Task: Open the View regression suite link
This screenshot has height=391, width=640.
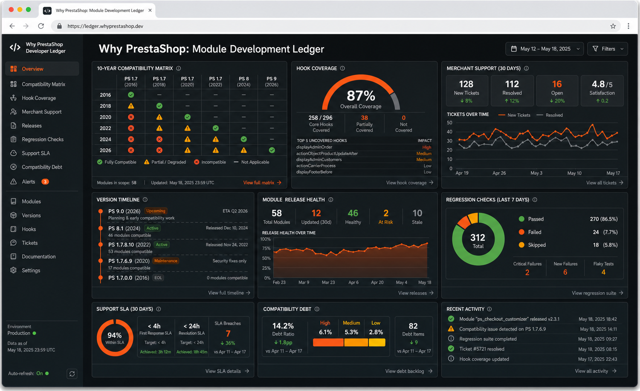Action: click(597, 293)
